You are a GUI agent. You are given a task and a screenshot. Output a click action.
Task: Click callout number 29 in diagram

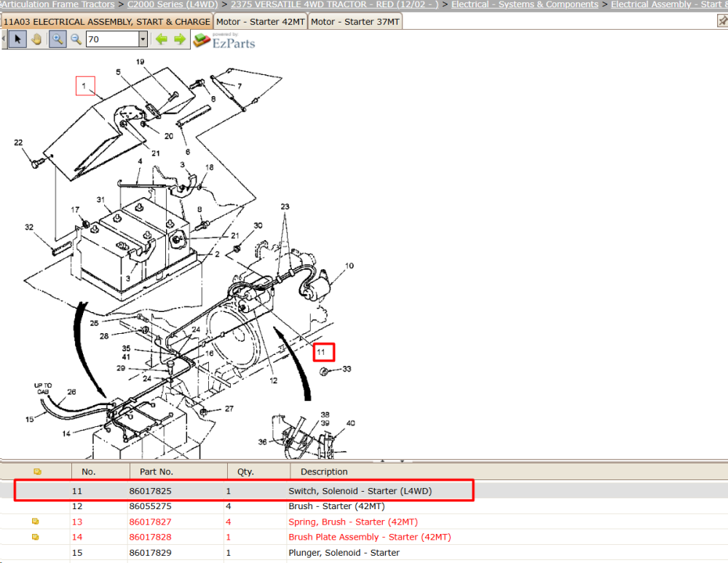pyautogui.click(x=121, y=368)
